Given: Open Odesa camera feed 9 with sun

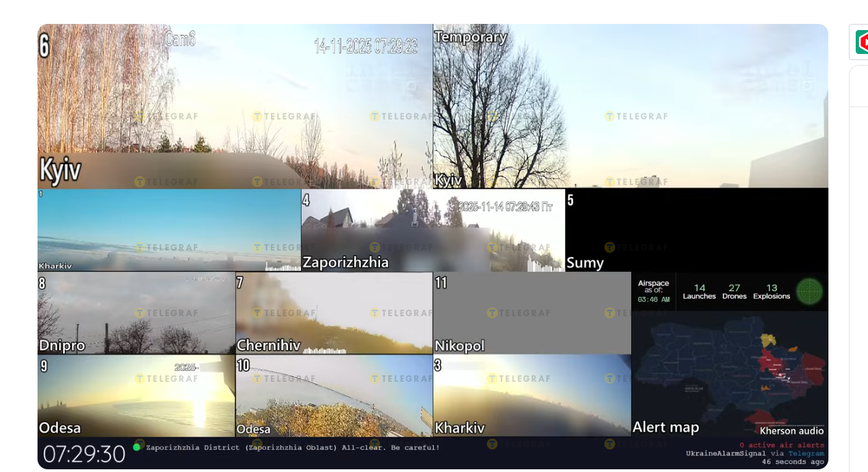Looking at the screenshot, I should click(136, 395).
